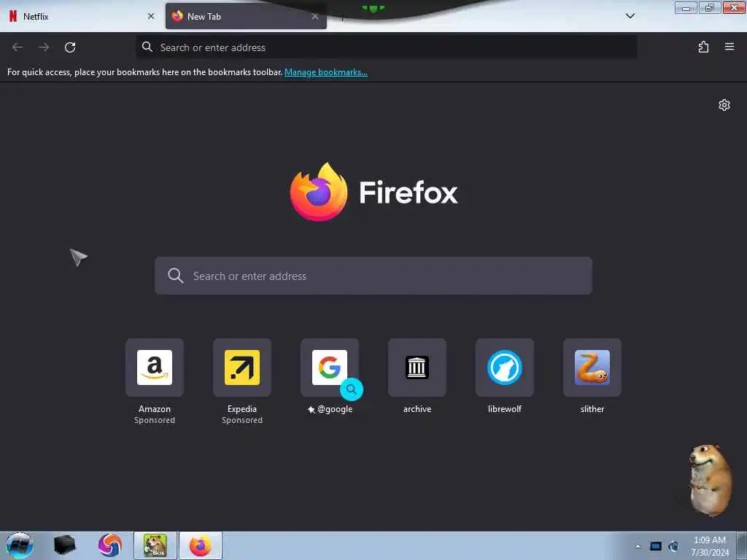The width and height of the screenshot is (747, 560).
Task: Open the hamster Box taskbar app
Action: click(155, 545)
